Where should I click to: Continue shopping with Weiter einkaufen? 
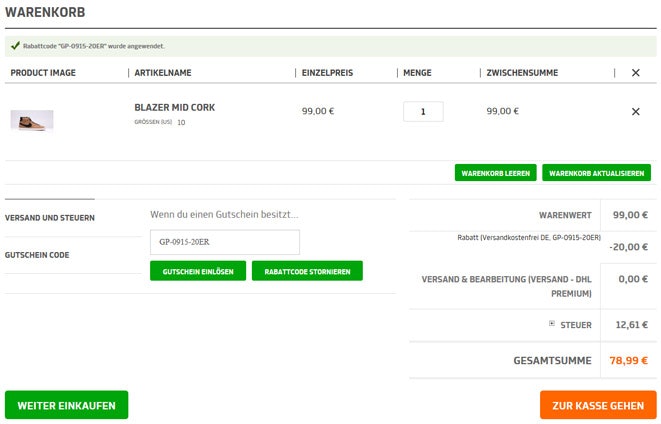click(x=66, y=405)
